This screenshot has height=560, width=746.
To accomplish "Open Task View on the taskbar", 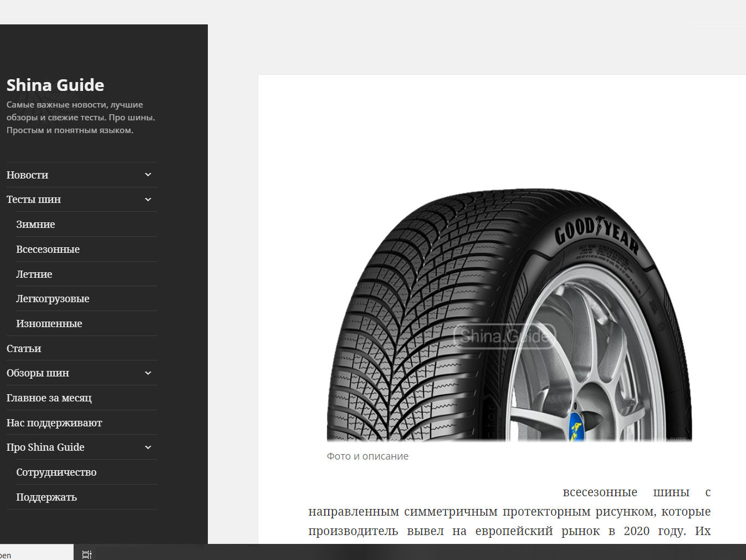I will tap(87, 554).
